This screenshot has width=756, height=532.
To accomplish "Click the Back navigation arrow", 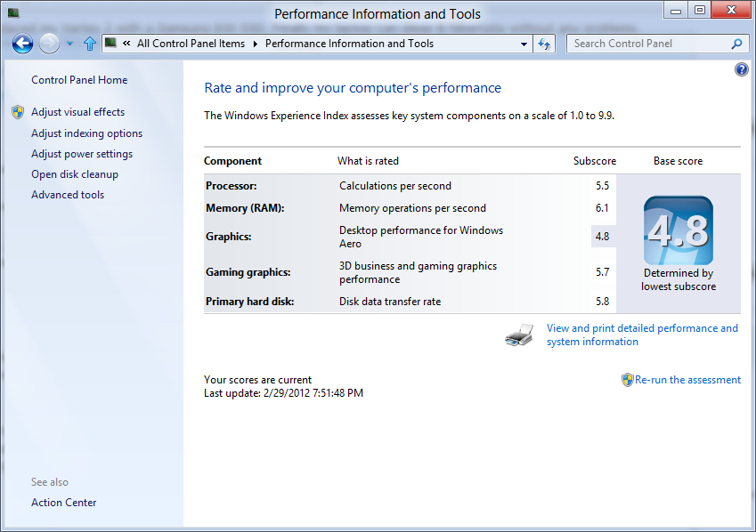I will [22, 44].
